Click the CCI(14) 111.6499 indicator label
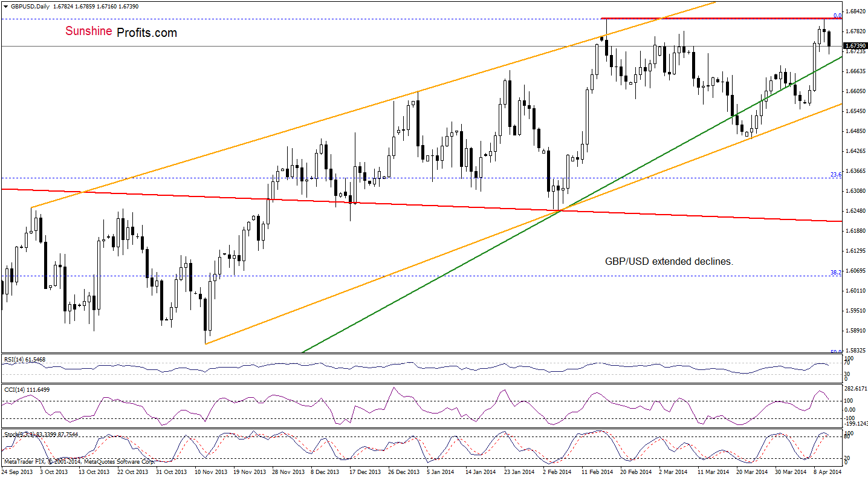This screenshot has width=868, height=477. coord(27,390)
